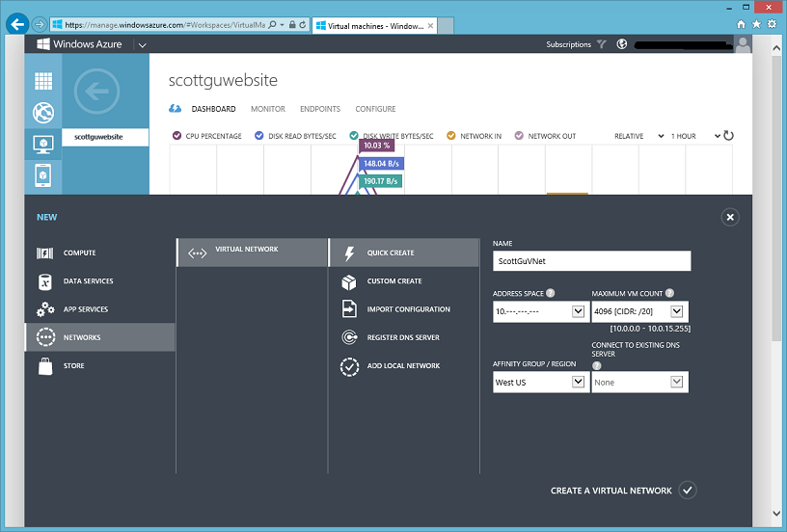This screenshot has width=787, height=532.
Task: Click the browser back arrow button
Action: (x=17, y=24)
